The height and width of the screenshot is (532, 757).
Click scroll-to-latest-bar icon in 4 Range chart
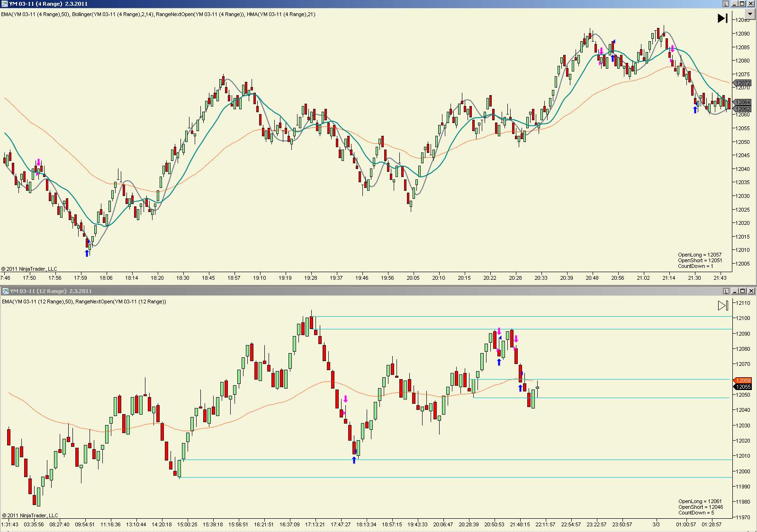[722, 18]
